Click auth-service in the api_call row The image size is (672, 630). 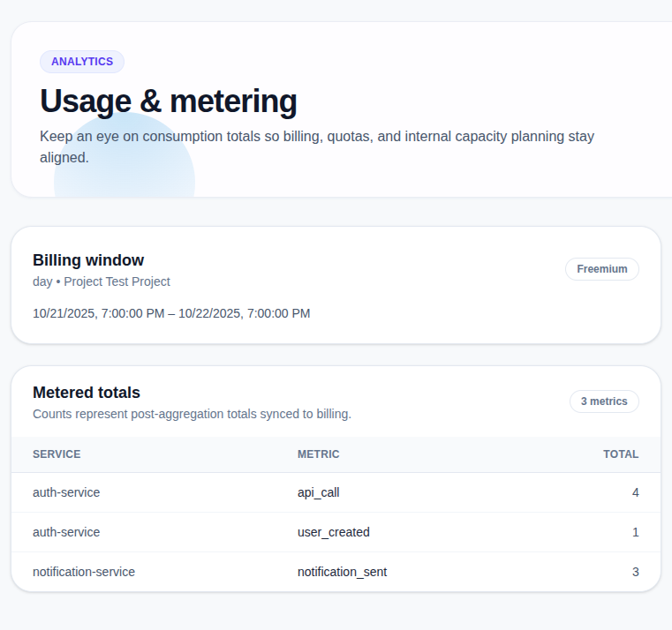[66, 492]
